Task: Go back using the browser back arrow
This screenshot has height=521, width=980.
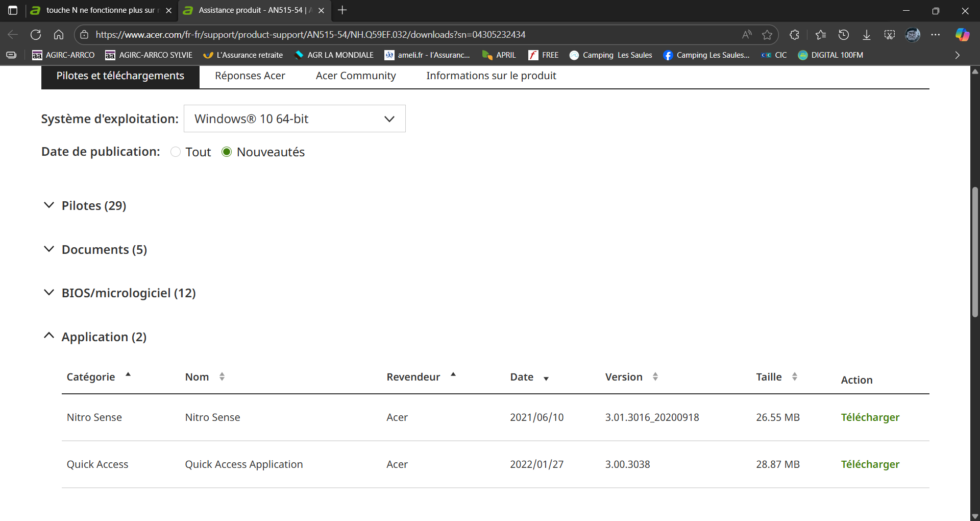Action: tap(13, 35)
